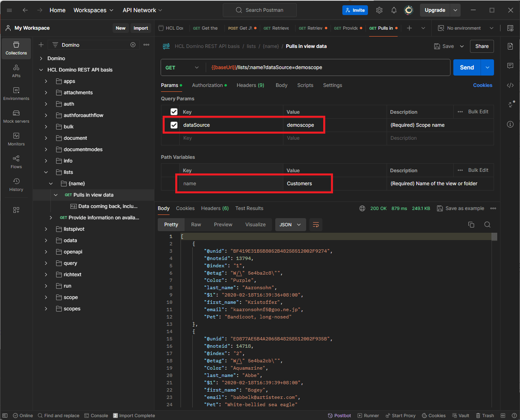This screenshot has height=420, width=520.
Task: Open the GET method dropdown
Action: [182, 67]
